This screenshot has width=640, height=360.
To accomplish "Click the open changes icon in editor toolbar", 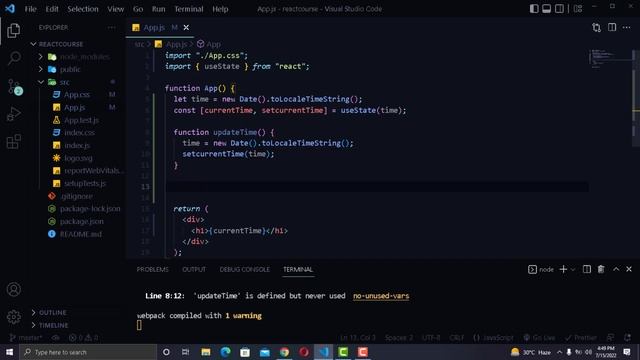I will [x=596, y=27].
